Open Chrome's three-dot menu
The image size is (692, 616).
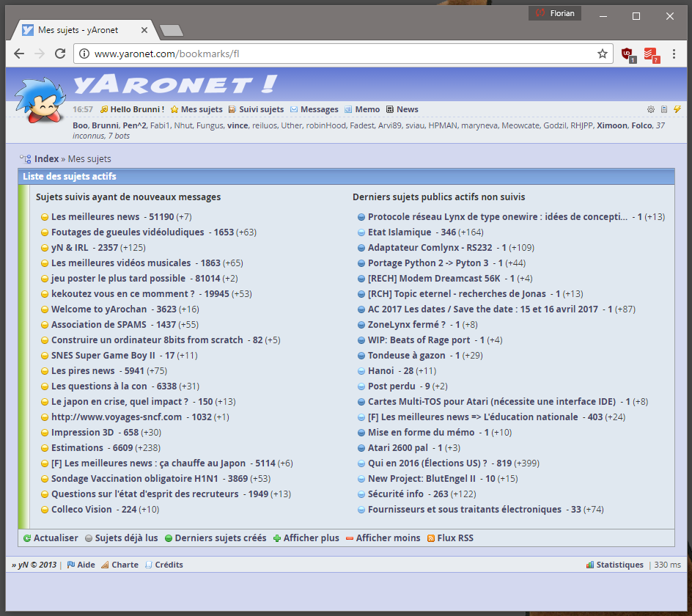pos(674,54)
